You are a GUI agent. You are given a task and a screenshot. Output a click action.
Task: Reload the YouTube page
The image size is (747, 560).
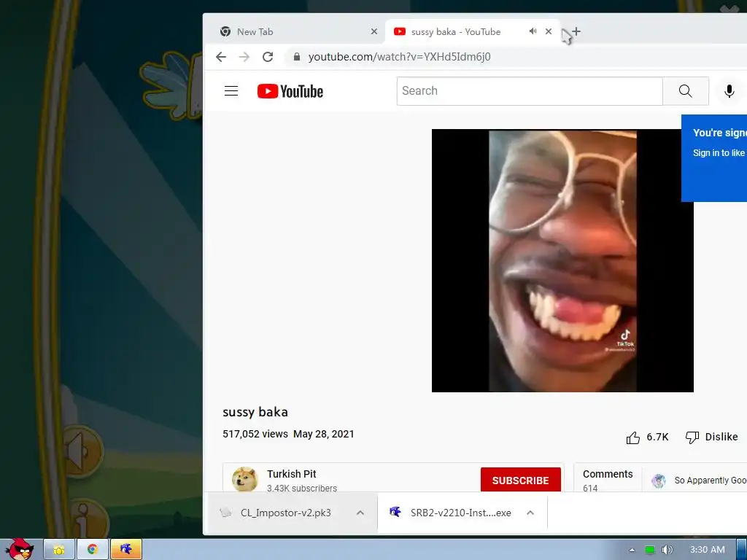[268, 57]
